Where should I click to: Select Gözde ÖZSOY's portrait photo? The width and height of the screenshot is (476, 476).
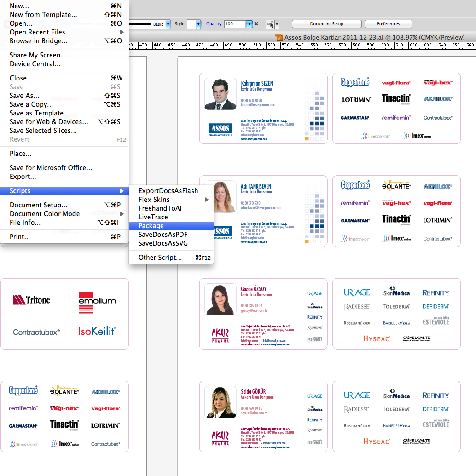click(x=221, y=299)
